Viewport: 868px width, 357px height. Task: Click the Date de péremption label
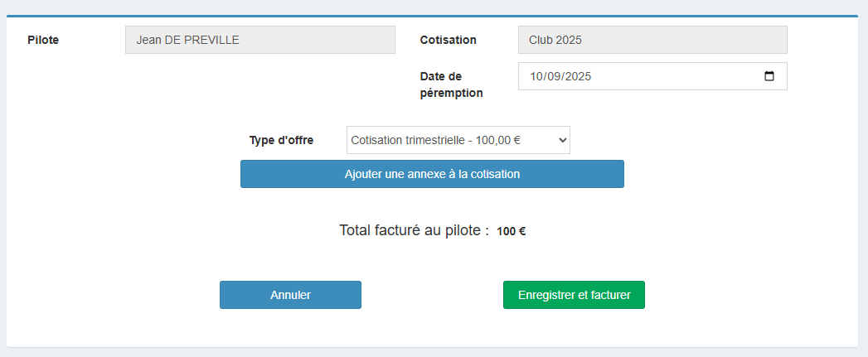tap(451, 84)
